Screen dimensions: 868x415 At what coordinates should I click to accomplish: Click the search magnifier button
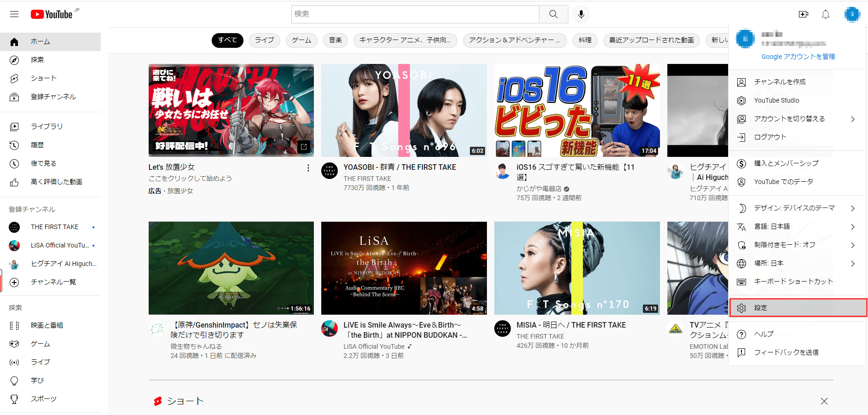click(553, 14)
